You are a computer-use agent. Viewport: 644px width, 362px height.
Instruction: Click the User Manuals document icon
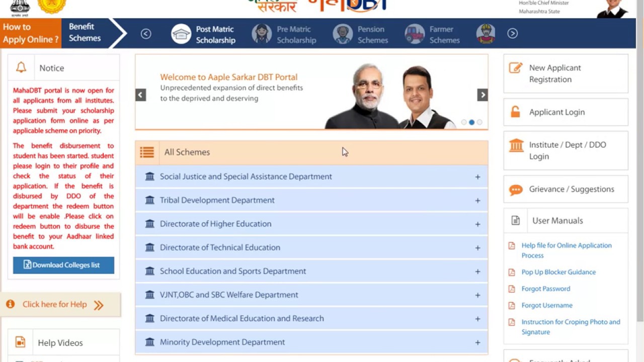tap(515, 220)
